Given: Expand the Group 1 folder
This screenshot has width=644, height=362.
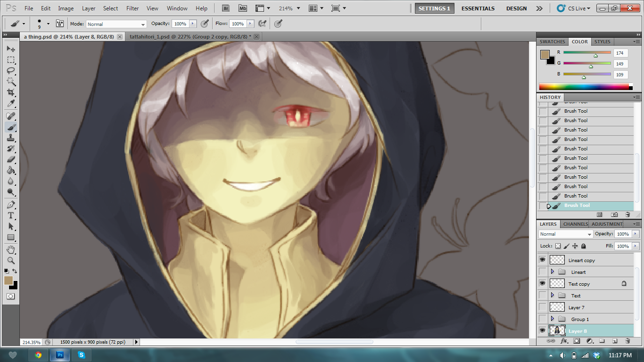Looking at the screenshot, I should (x=552, y=319).
